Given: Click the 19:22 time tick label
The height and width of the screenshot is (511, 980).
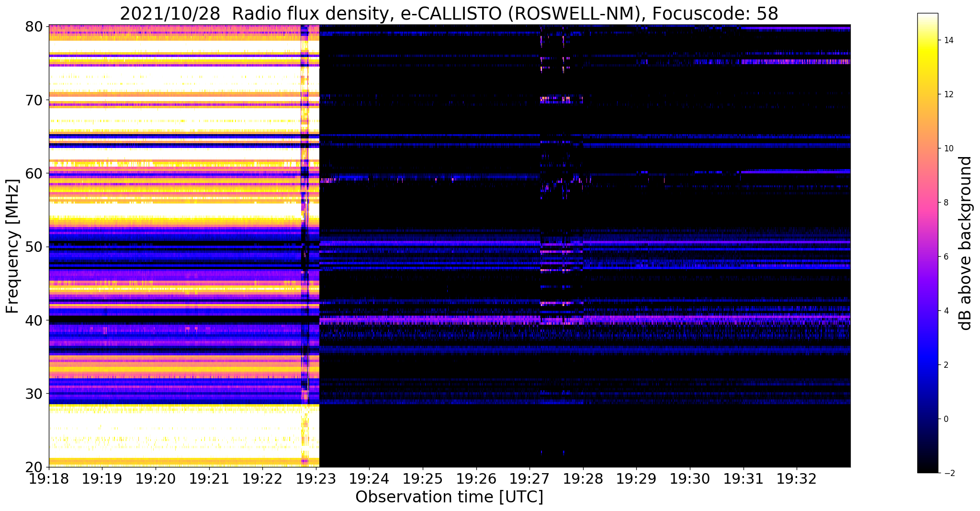Looking at the screenshot, I should 262,478.
